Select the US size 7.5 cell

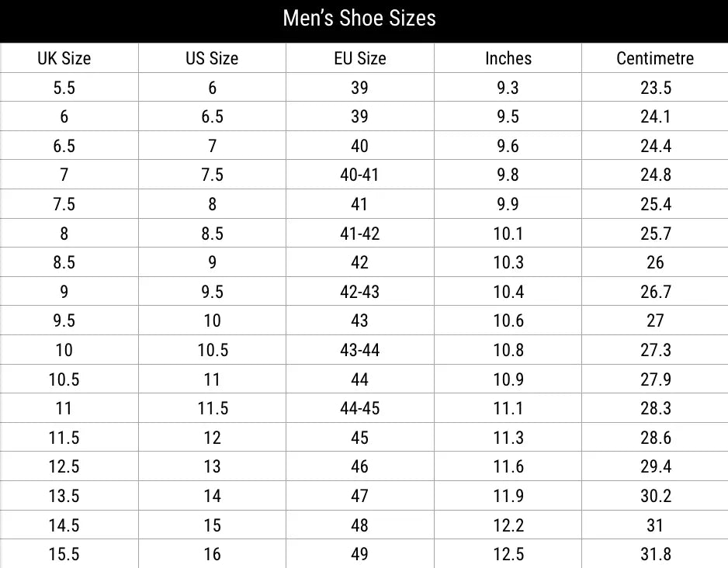pyautogui.click(x=212, y=175)
